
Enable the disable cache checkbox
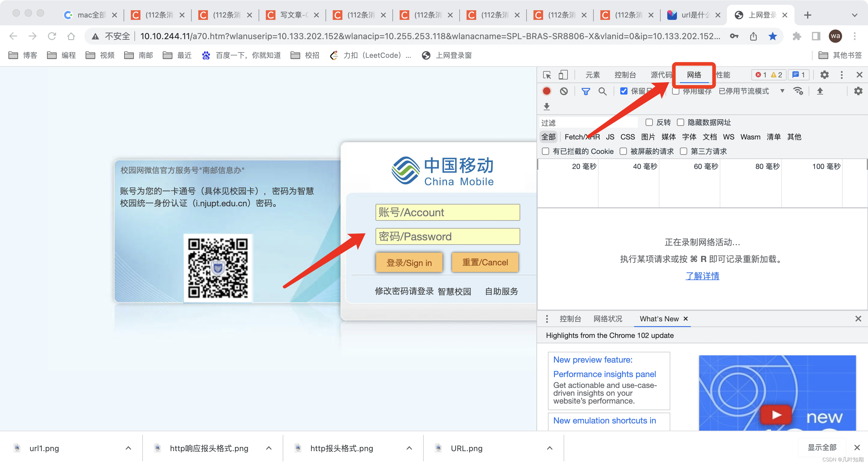[x=676, y=91]
